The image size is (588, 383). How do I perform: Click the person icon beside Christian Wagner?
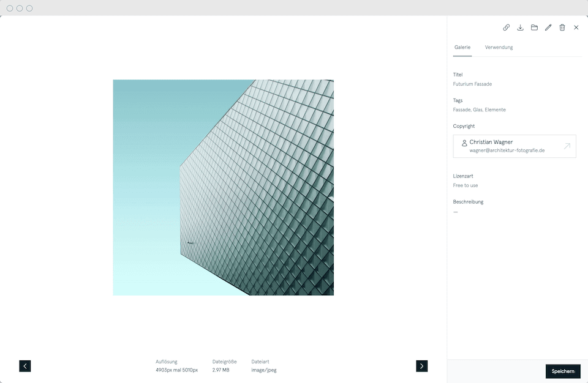point(464,143)
